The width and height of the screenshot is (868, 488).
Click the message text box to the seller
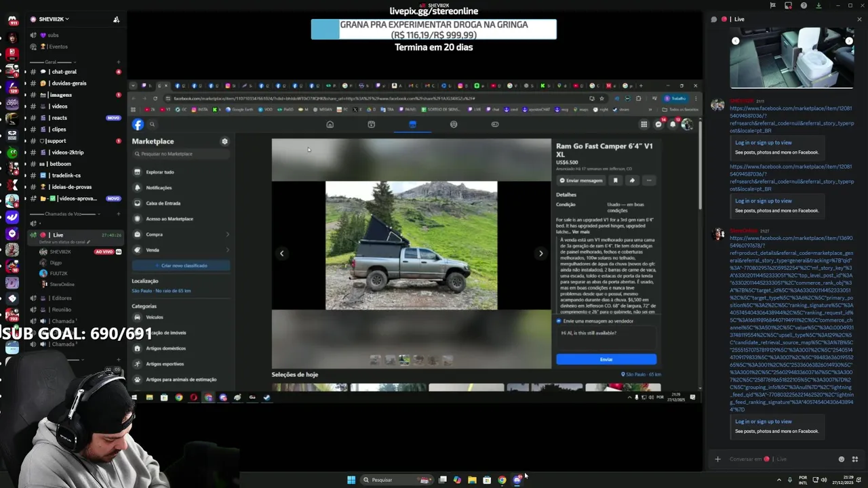[606, 338]
